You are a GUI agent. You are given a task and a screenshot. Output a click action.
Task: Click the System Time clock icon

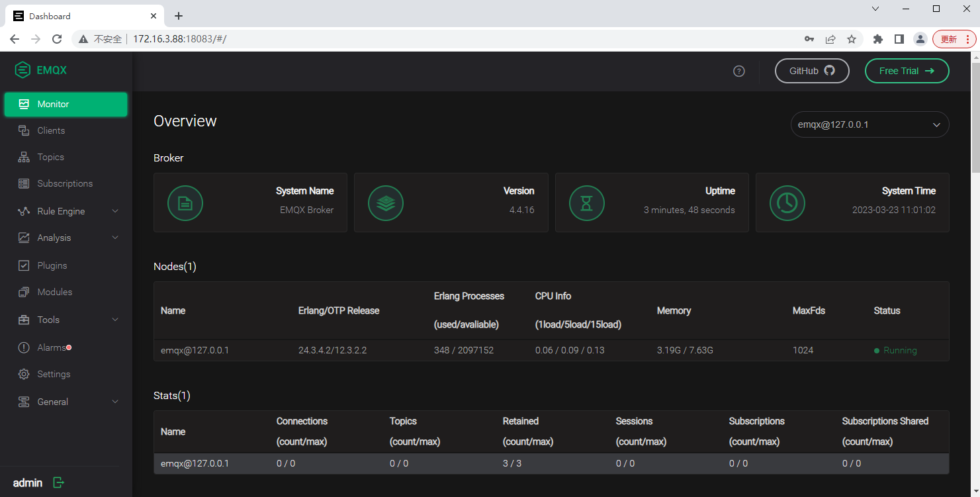787,203
